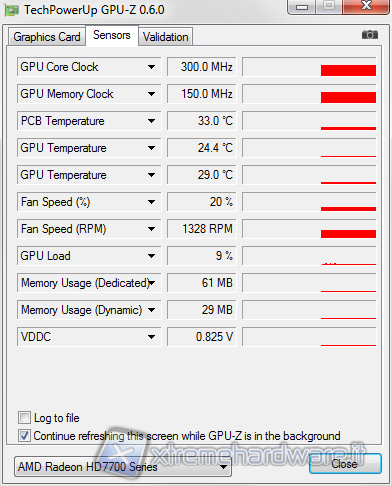The width and height of the screenshot is (392, 486).
Task: Enable the Log to file checkbox
Action: 24,418
